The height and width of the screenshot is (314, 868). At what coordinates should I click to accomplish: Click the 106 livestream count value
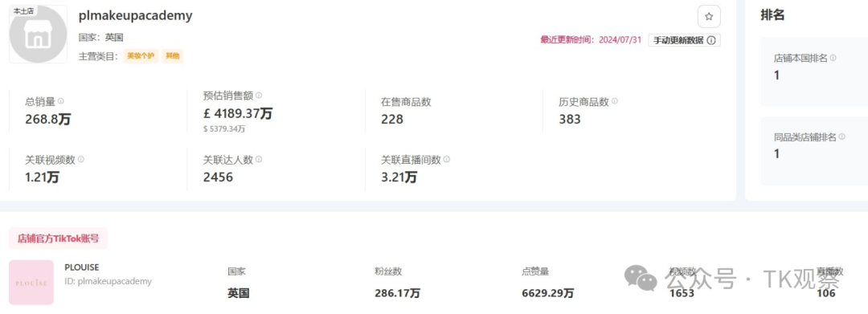click(826, 294)
